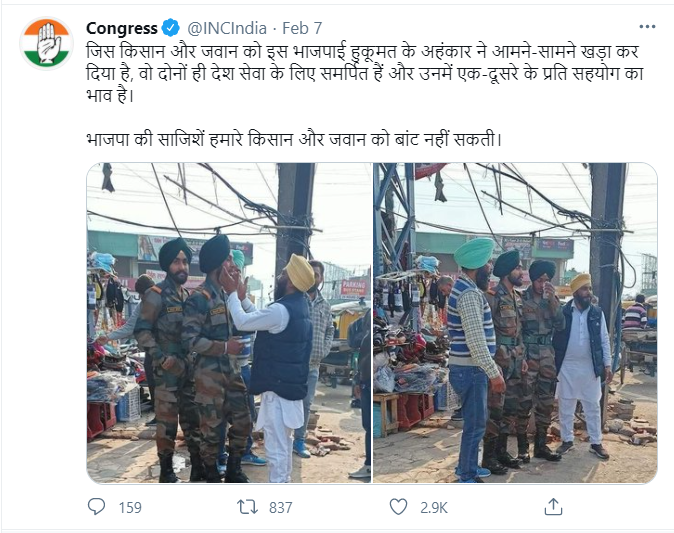Screen dimensions: 674x533
Task: Click the 2.9K likes count
Action: point(434,508)
